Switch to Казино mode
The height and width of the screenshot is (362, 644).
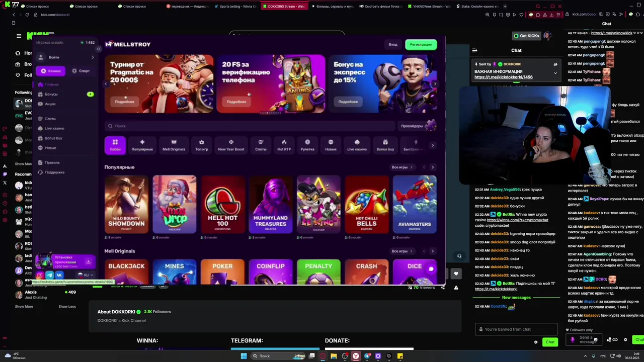click(50, 71)
